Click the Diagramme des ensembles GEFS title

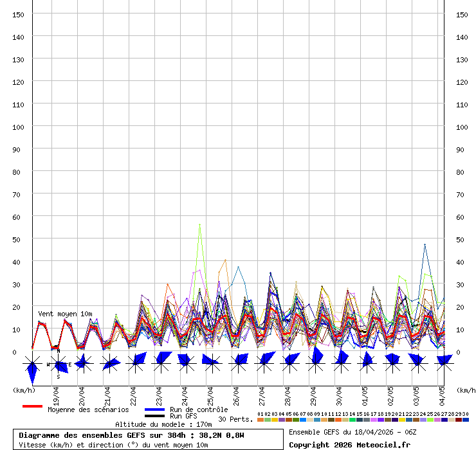(132, 435)
